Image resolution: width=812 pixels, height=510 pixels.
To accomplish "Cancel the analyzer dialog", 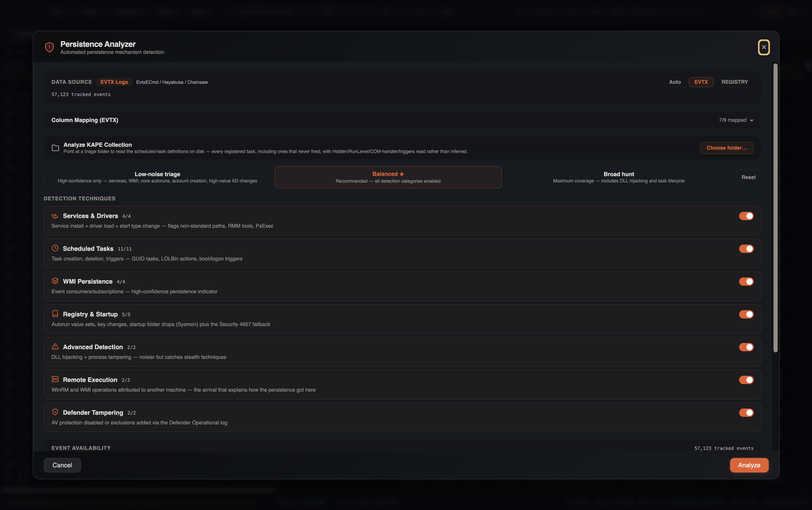I will [x=62, y=465].
